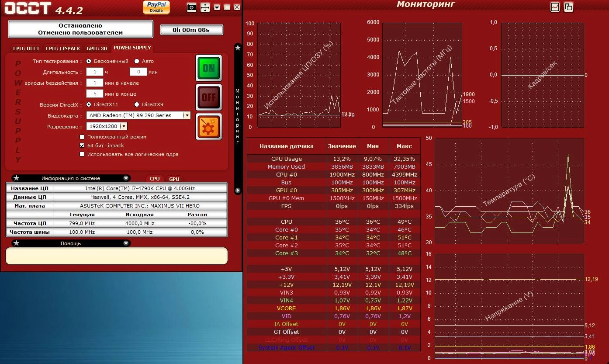Select the FPS sensor row

pyautogui.click(x=334, y=206)
